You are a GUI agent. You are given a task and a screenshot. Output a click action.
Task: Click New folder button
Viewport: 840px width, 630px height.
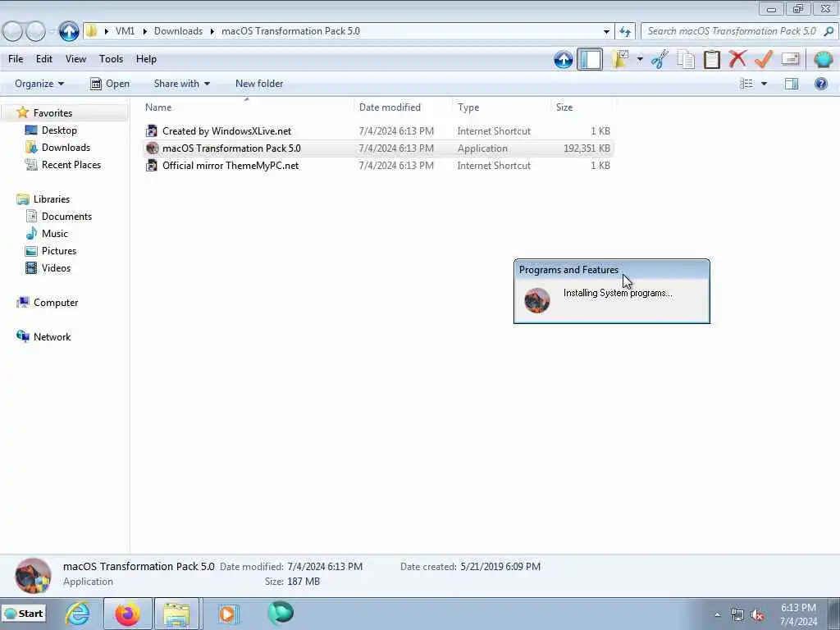(259, 84)
